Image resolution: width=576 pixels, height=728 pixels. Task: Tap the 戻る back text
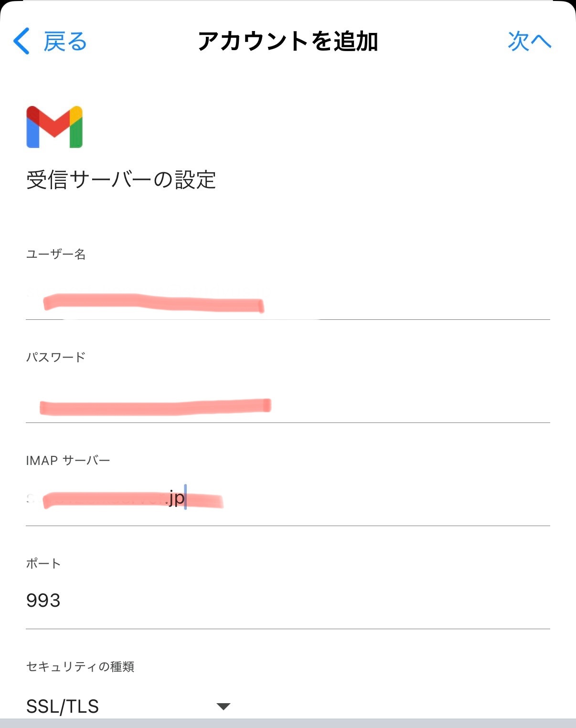point(65,41)
